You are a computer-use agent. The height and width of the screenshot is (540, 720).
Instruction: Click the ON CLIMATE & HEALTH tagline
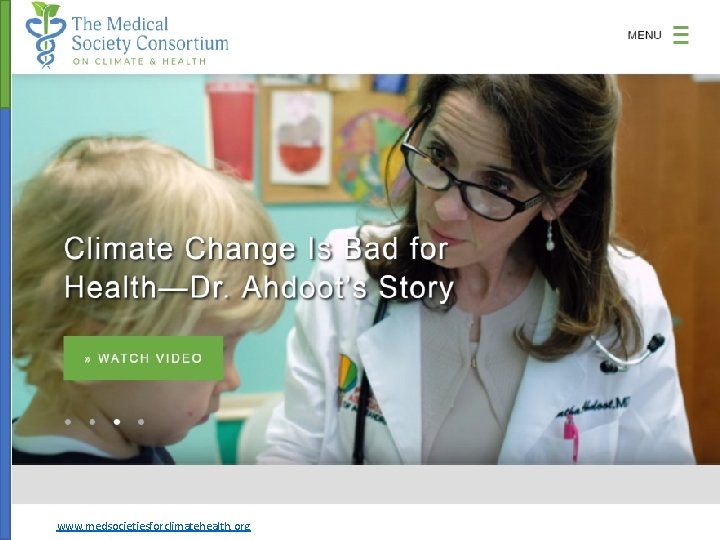[139, 61]
